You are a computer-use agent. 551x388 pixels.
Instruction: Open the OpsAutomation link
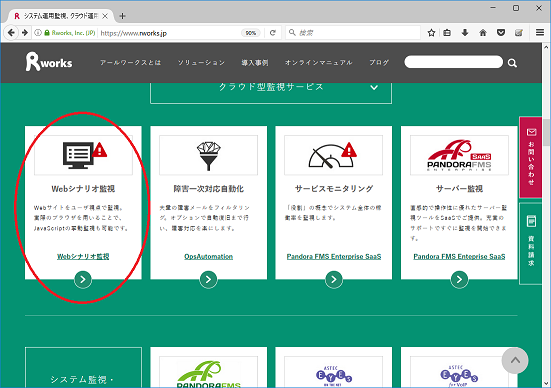tap(208, 257)
